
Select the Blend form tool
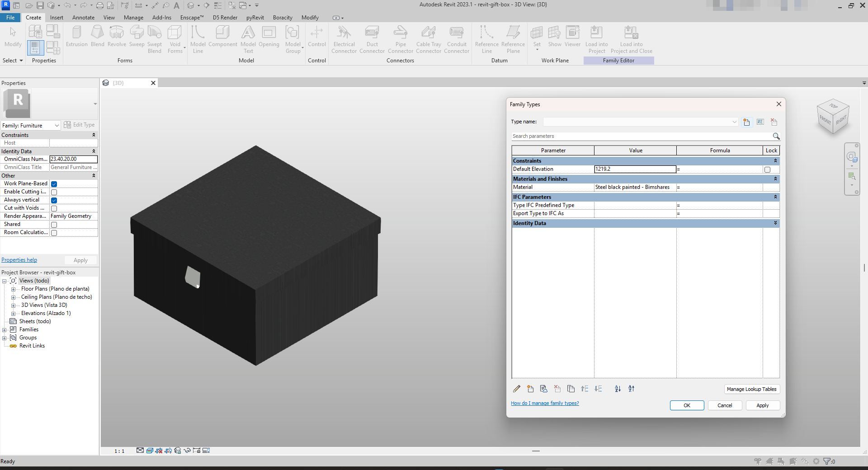tap(97, 37)
